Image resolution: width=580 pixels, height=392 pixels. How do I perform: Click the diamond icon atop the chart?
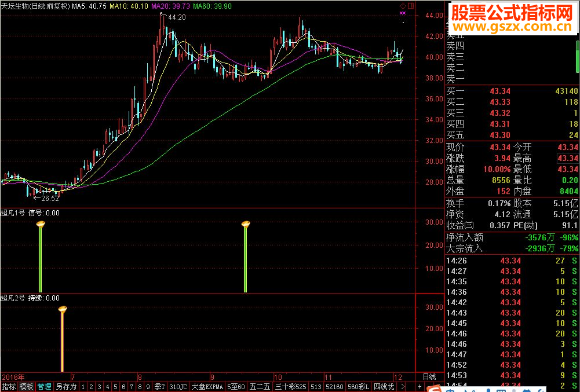tap(403, 6)
